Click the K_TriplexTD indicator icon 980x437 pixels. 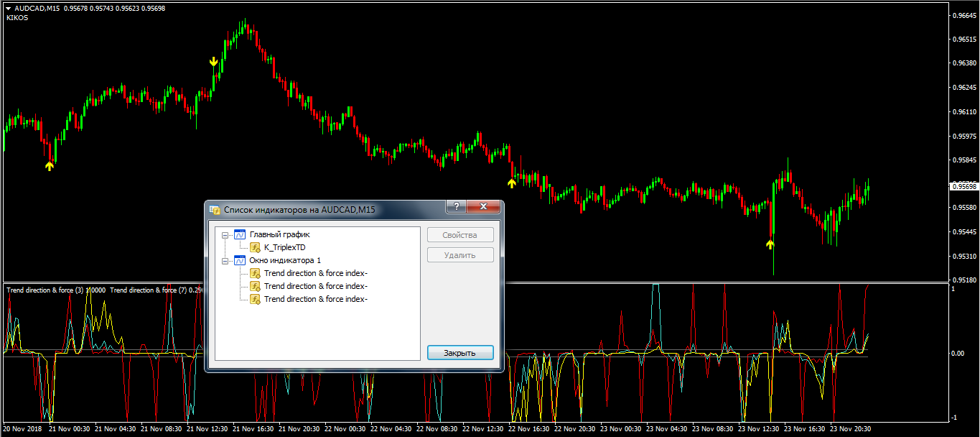pos(255,248)
